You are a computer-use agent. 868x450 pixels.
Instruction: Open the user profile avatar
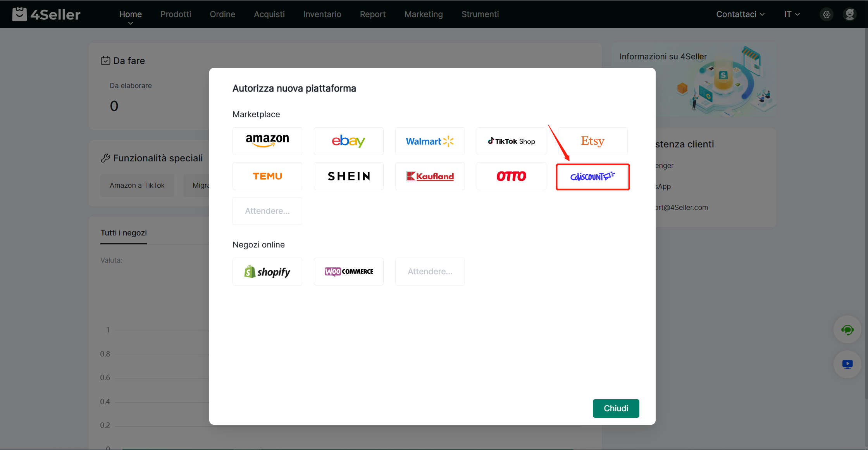coord(850,14)
